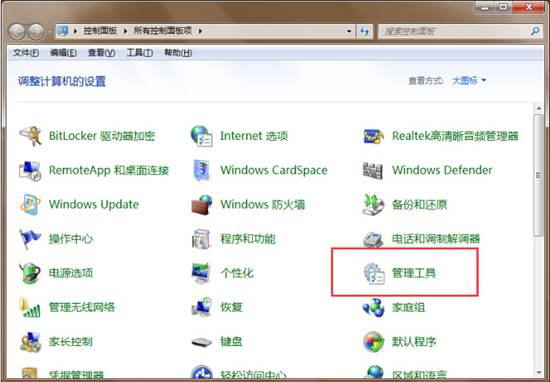The height and width of the screenshot is (382, 550).
Task: Expand the arrow after 所有控制面板项
Action: (x=200, y=31)
